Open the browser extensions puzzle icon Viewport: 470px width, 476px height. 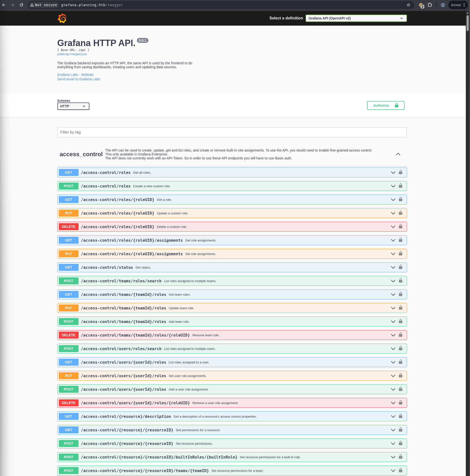click(x=430, y=5)
